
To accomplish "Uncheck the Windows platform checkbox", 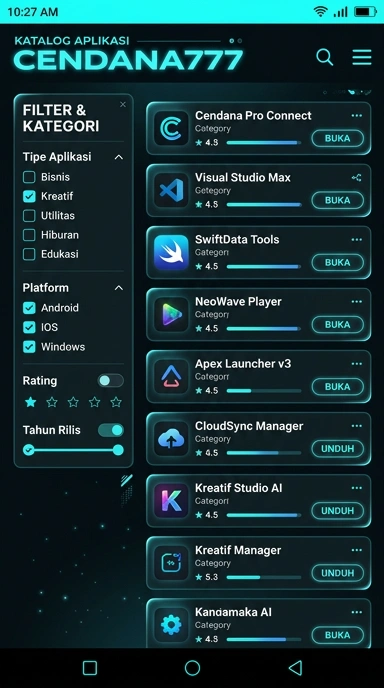I will (x=29, y=347).
